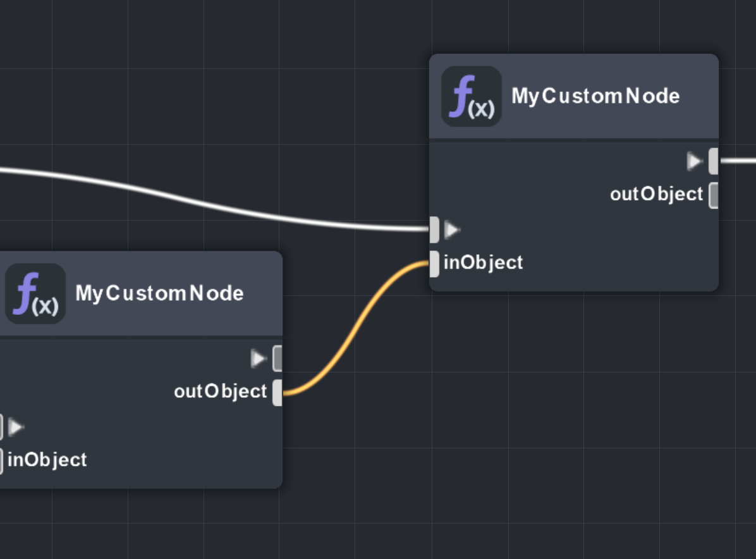Image resolution: width=756 pixels, height=559 pixels.
Task: Click the inObject label on the upper-right node
Action: click(x=484, y=262)
